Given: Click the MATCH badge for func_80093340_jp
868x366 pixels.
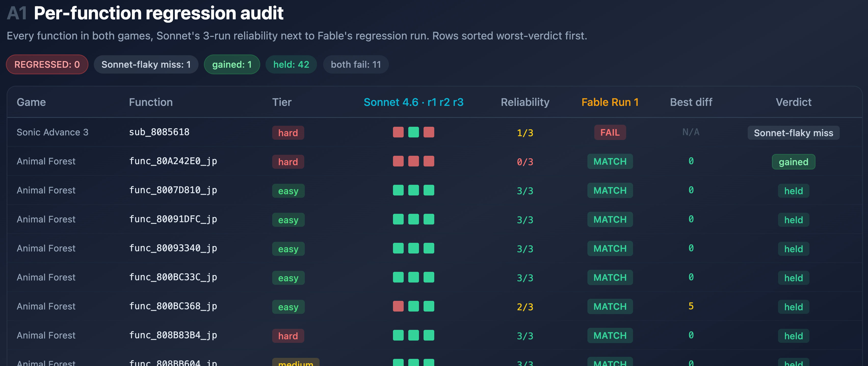Looking at the screenshot, I should 610,248.
